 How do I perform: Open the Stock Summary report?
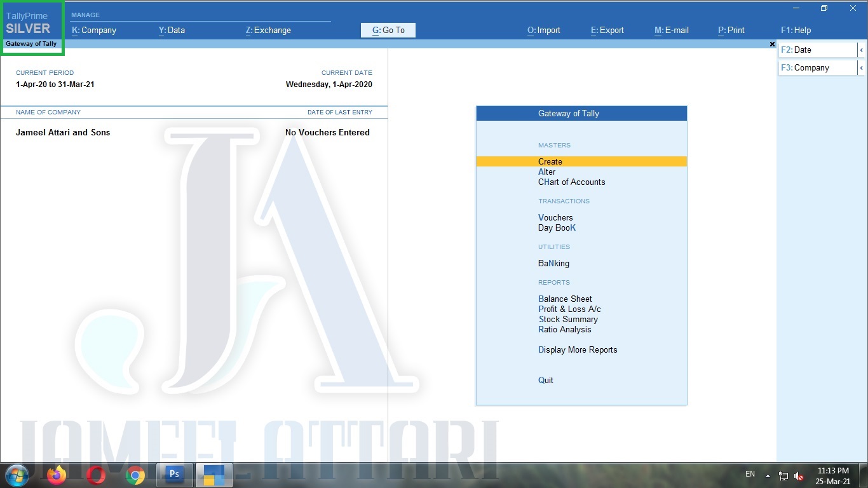pyautogui.click(x=569, y=319)
